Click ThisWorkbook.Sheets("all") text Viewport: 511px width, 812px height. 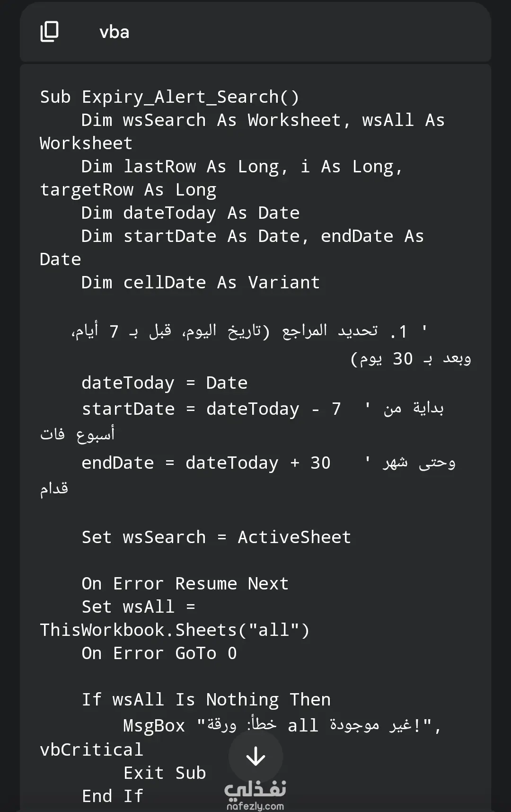(175, 630)
